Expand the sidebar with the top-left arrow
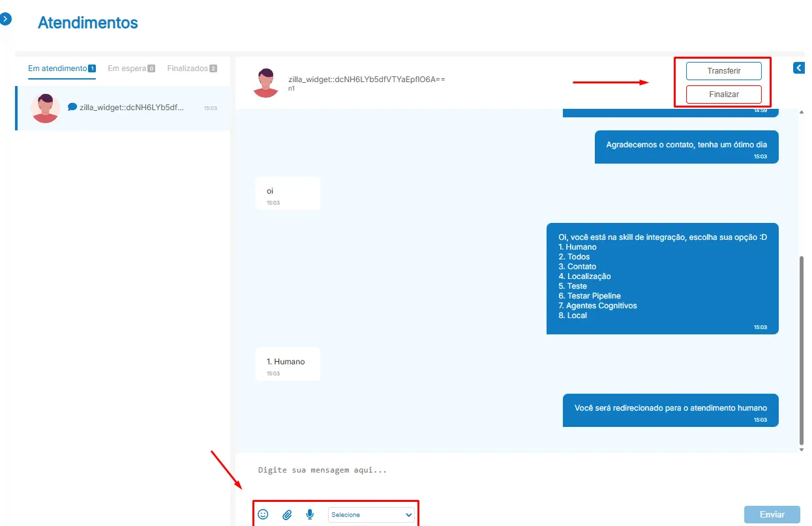Viewport: 812px width, 526px height. point(7,20)
